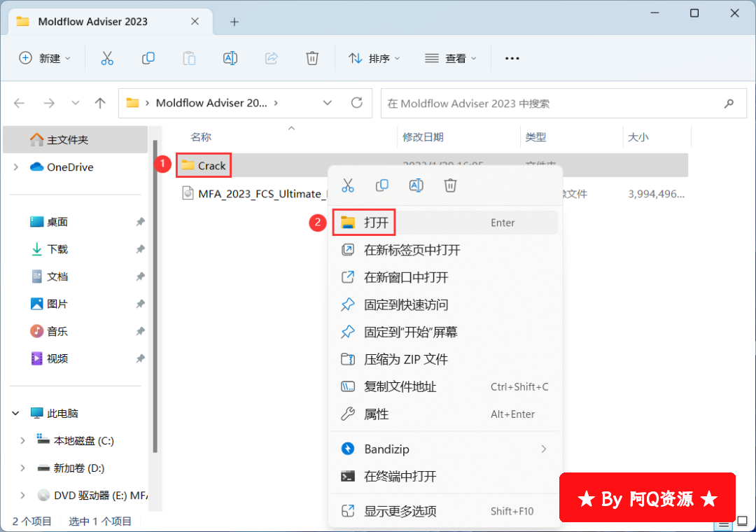Select 固定到快速访问 menu entry

click(444, 304)
